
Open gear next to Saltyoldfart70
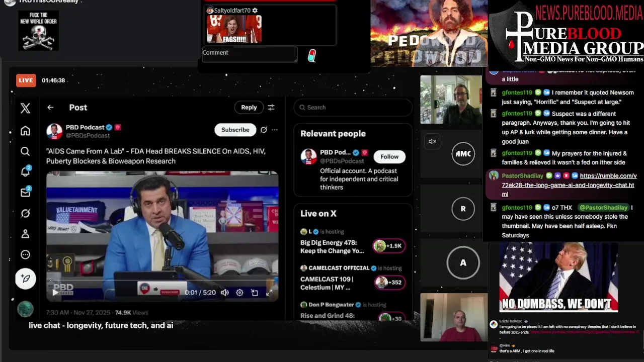(255, 11)
